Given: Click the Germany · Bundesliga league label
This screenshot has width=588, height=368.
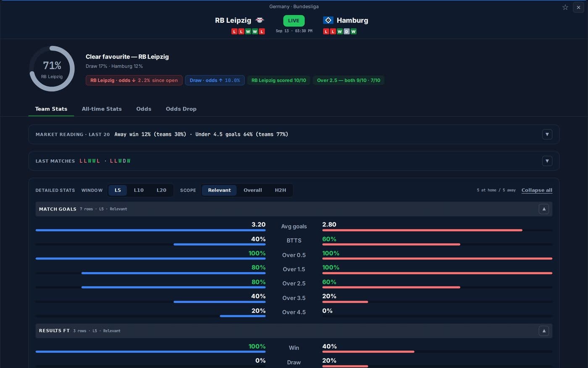Looking at the screenshot, I should [294, 7].
